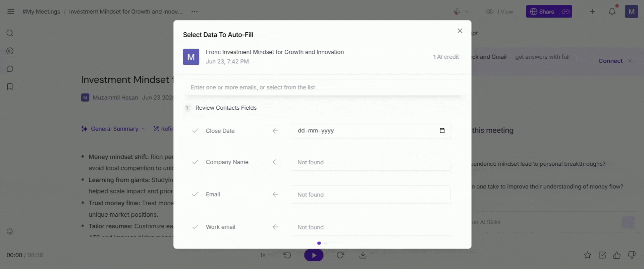Open the three-dot more options menu
Viewport: 644px width, 269px height.
(195, 11)
